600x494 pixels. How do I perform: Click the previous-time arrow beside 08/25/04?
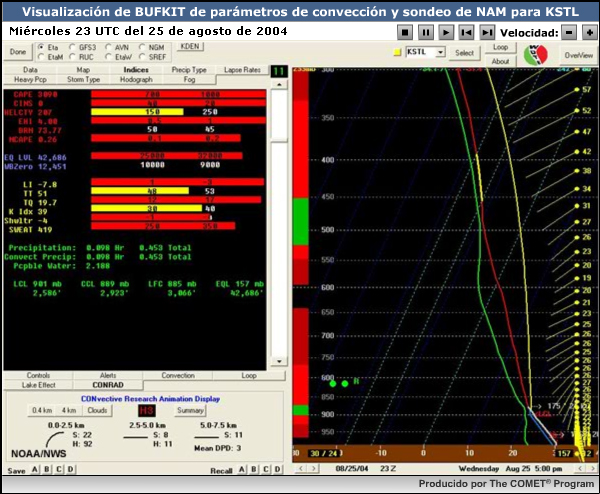pyautogui.click(x=301, y=468)
